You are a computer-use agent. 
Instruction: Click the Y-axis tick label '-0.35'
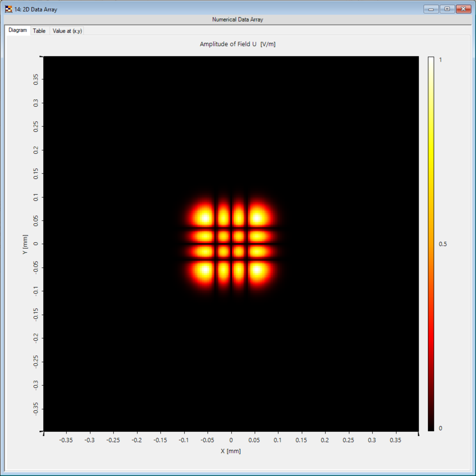[36, 409]
